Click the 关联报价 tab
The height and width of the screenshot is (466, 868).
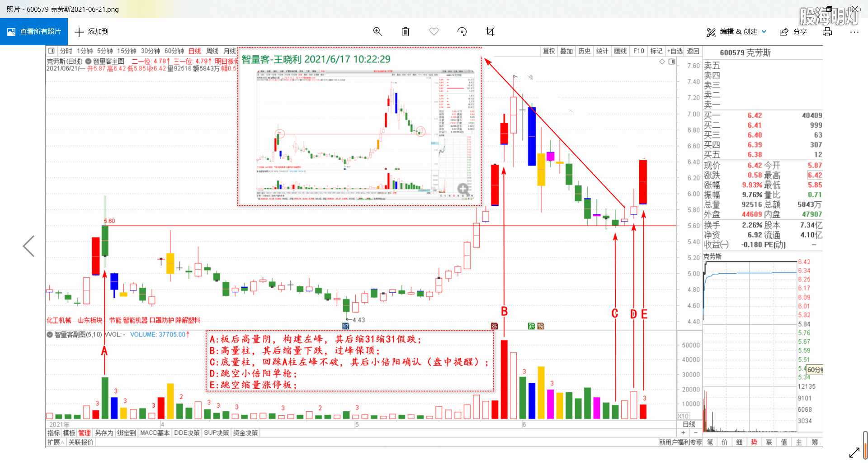coord(81,442)
